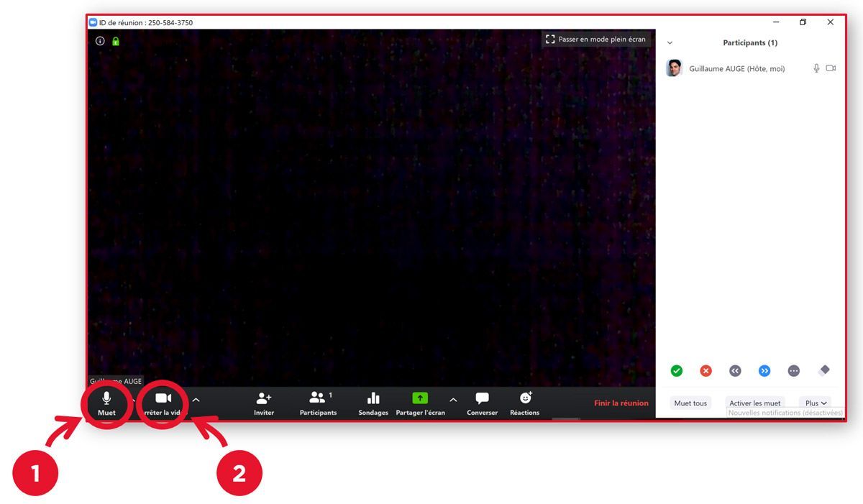This screenshot has width=863, height=504.
Task: Open the Participants toolbar icon
Action: [317, 398]
